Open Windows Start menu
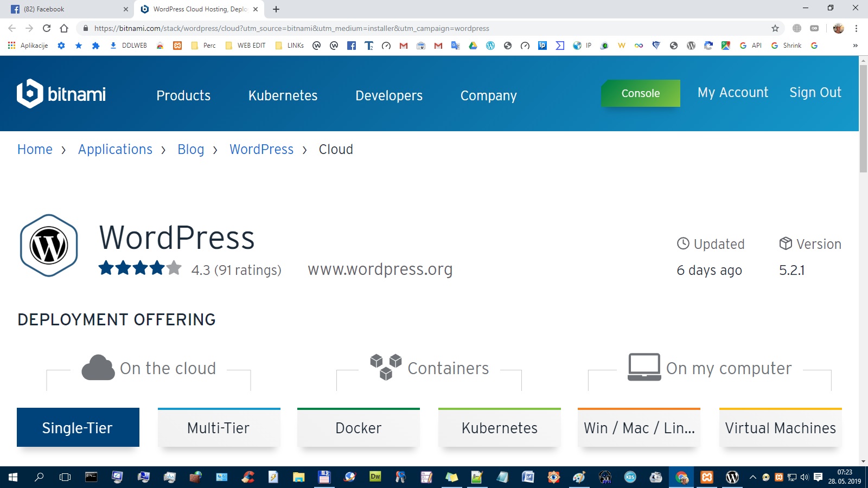 click(x=13, y=477)
